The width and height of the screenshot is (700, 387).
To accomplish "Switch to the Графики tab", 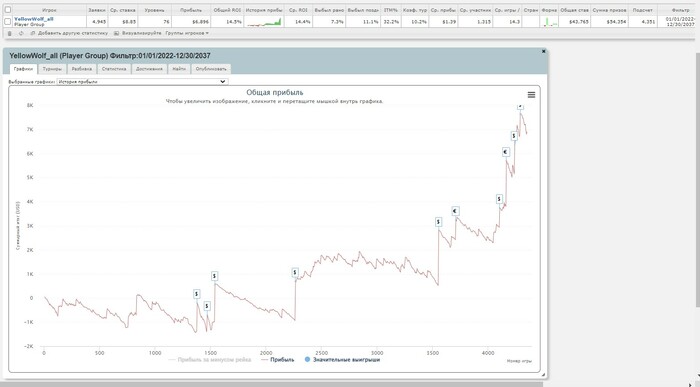I will [x=23, y=69].
